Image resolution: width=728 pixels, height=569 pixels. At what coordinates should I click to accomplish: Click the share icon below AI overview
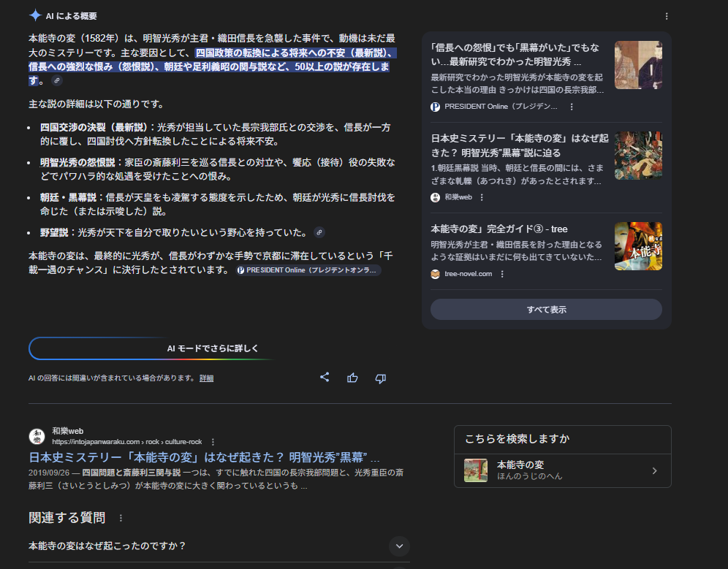coord(325,378)
